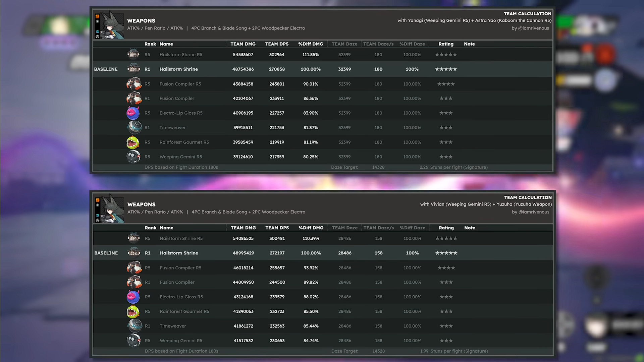Click BASELINE label in top table
The height and width of the screenshot is (362, 644).
click(106, 69)
